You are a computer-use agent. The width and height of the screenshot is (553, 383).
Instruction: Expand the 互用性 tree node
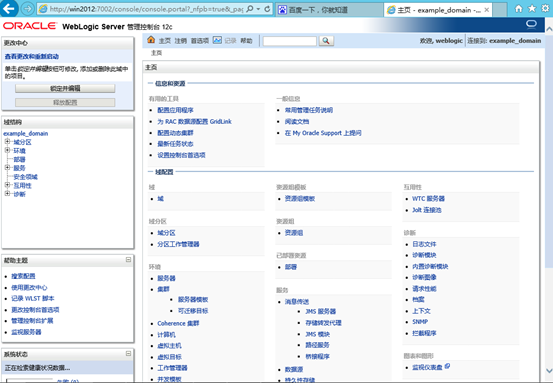pyautogui.click(x=7, y=185)
